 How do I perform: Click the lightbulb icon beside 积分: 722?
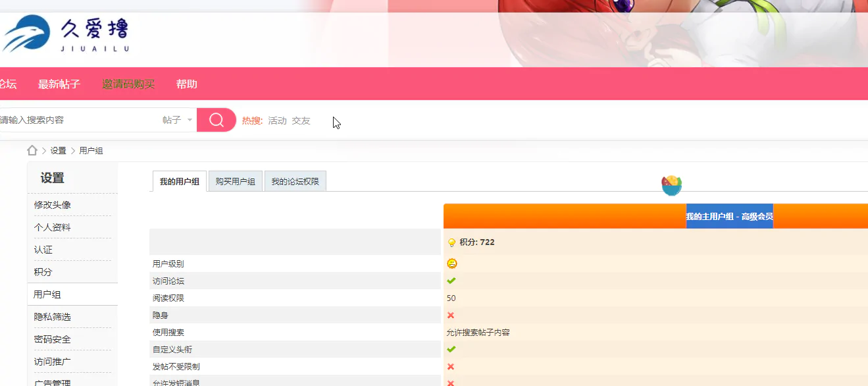pos(451,242)
